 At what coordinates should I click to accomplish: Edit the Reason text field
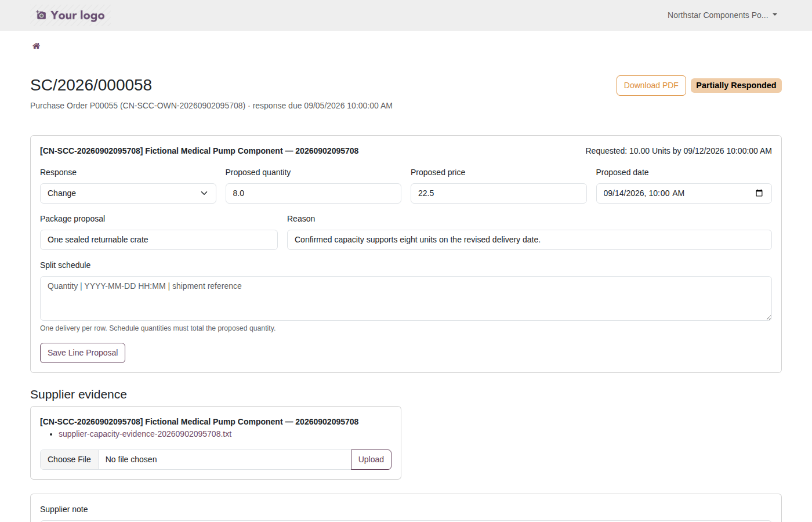pyautogui.click(x=529, y=240)
